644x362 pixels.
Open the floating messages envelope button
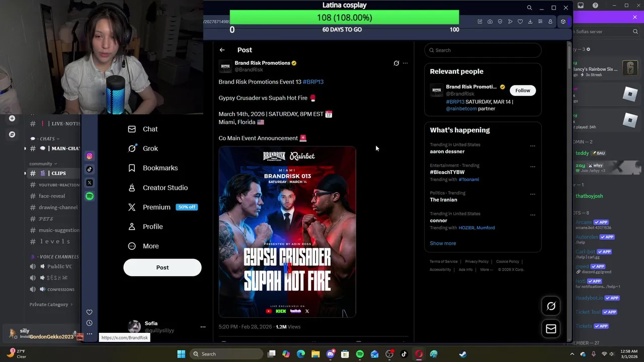tap(551, 329)
